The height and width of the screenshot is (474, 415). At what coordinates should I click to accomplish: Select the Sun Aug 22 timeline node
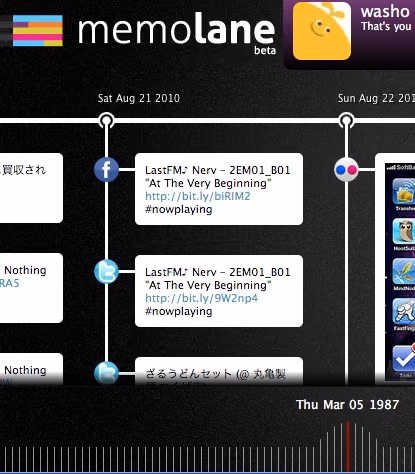click(x=346, y=120)
